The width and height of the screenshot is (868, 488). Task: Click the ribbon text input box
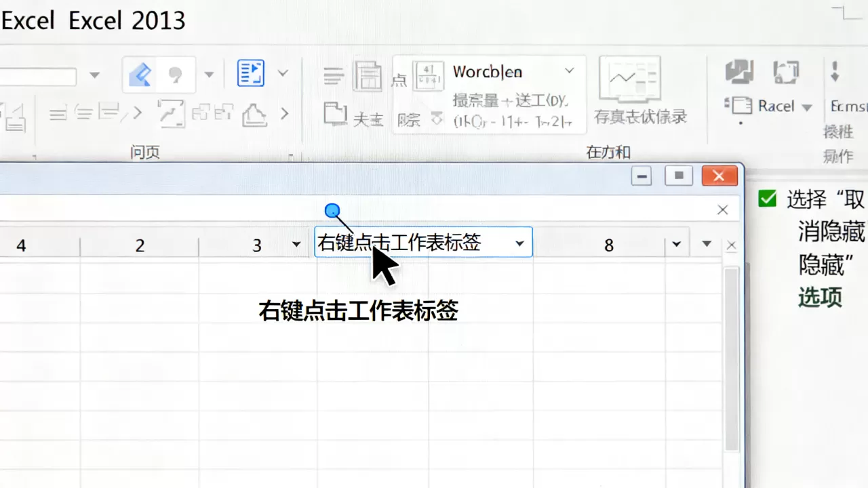pyautogui.click(x=38, y=76)
